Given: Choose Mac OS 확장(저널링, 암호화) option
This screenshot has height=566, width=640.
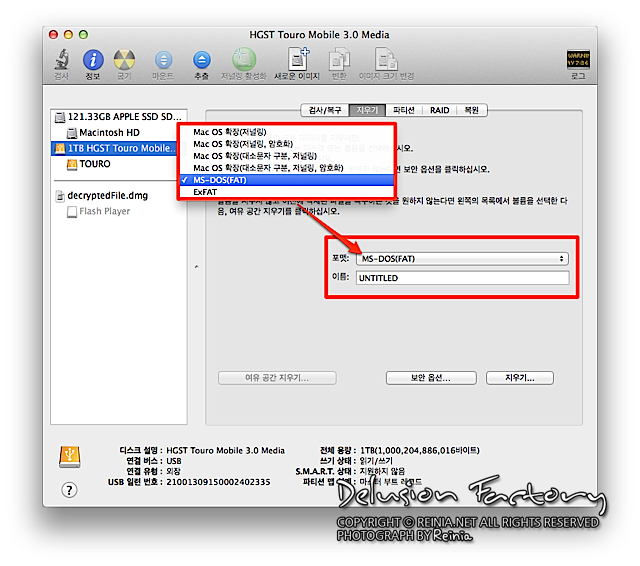Looking at the screenshot, I should [287, 144].
